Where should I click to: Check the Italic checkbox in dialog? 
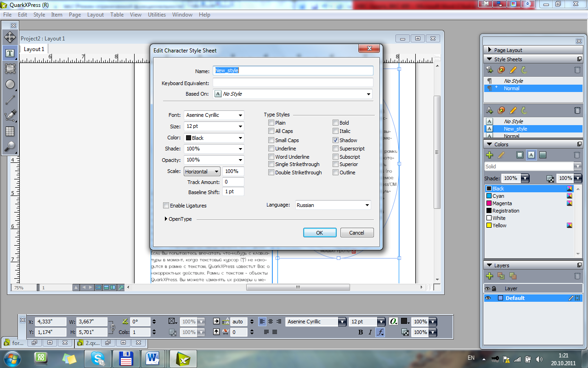[336, 131]
